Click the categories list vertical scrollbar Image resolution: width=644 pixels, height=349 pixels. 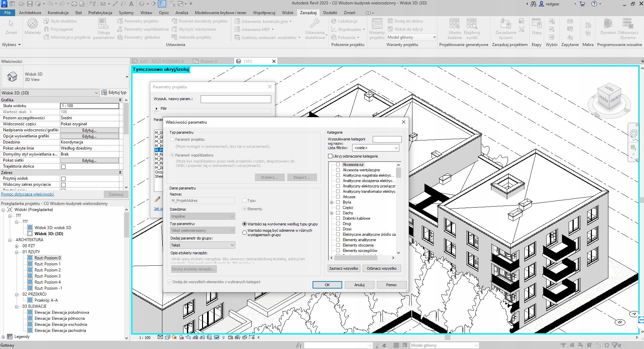click(398, 208)
